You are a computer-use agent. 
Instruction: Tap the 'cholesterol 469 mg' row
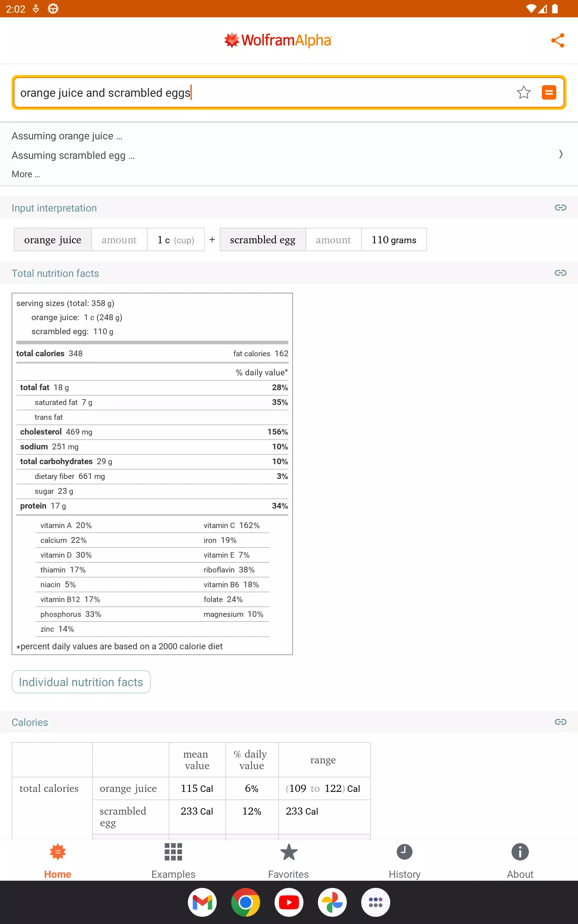pos(152,432)
